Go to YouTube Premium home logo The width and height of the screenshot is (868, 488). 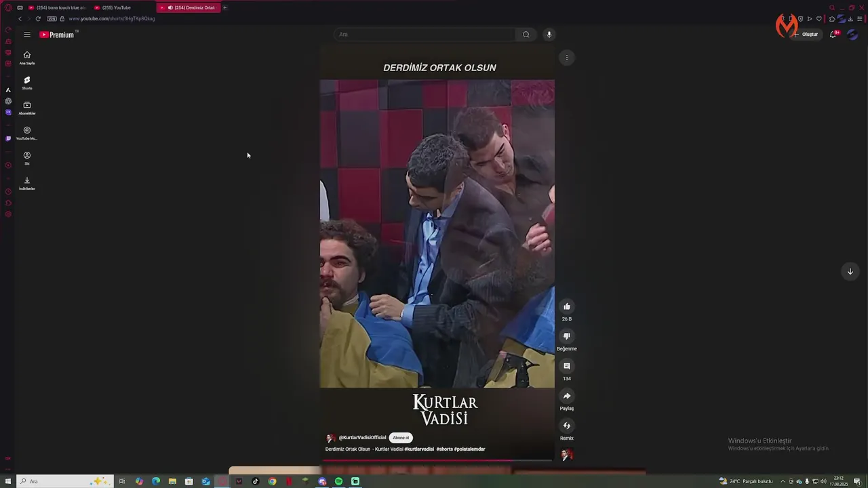58,35
